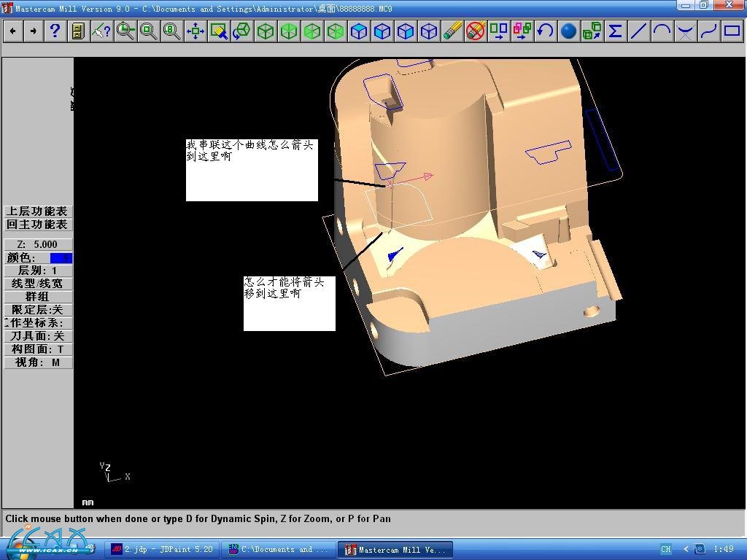Activate Dynamic view rotation cube icon
Image resolution: width=747 pixels, height=560 pixels.
pos(242,31)
